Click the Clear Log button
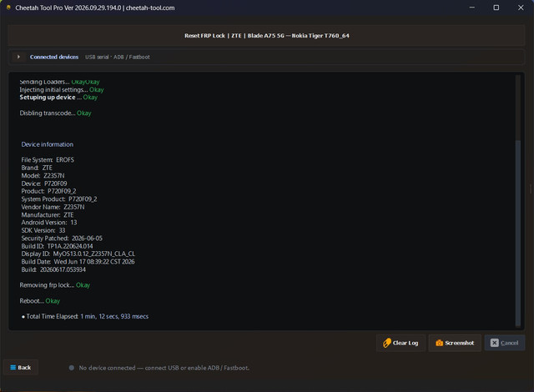 (400, 343)
